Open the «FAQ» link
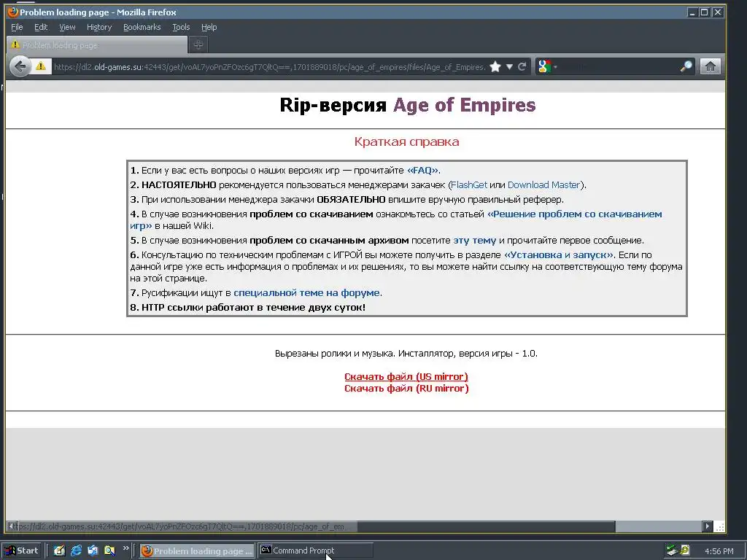The width and height of the screenshot is (747, 560). [422, 171]
